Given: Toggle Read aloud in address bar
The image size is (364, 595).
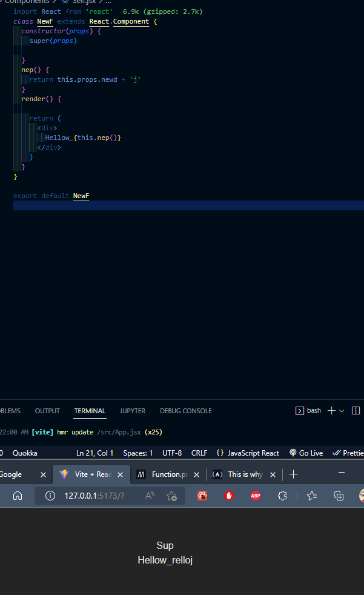Looking at the screenshot, I should click(x=150, y=496).
